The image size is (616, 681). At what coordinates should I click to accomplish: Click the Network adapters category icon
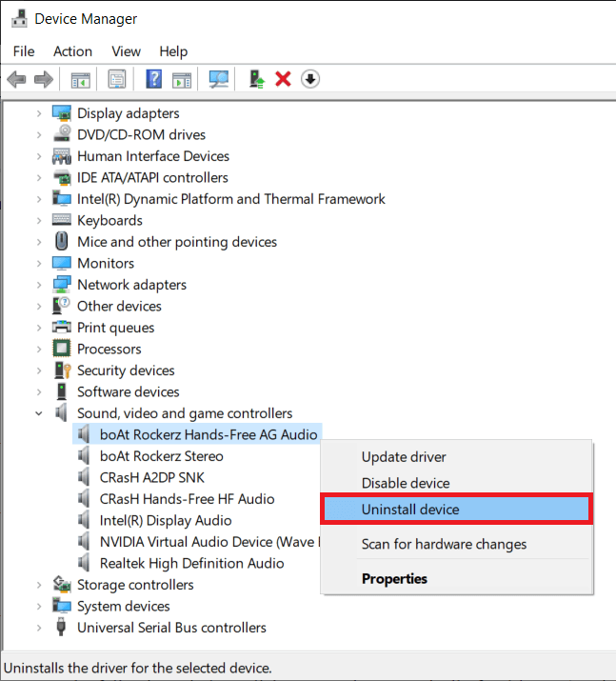click(x=62, y=285)
